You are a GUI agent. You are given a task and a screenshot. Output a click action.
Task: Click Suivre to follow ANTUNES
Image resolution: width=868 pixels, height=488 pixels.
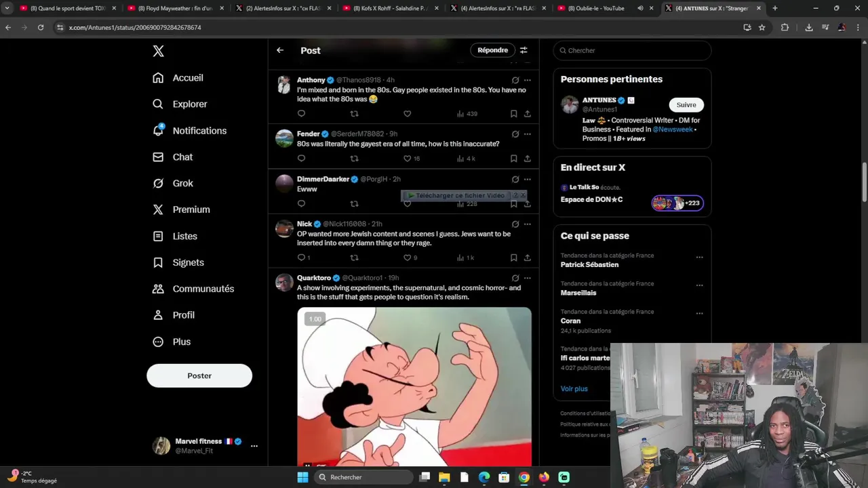click(686, 105)
